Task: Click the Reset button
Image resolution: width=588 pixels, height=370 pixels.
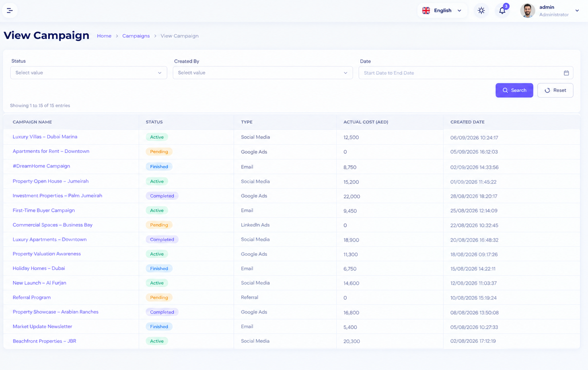Action: (x=555, y=90)
